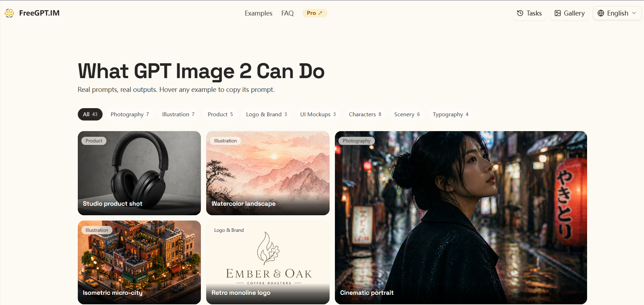Click the Gallery picture icon
The image size is (644, 305).
pos(558,13)
